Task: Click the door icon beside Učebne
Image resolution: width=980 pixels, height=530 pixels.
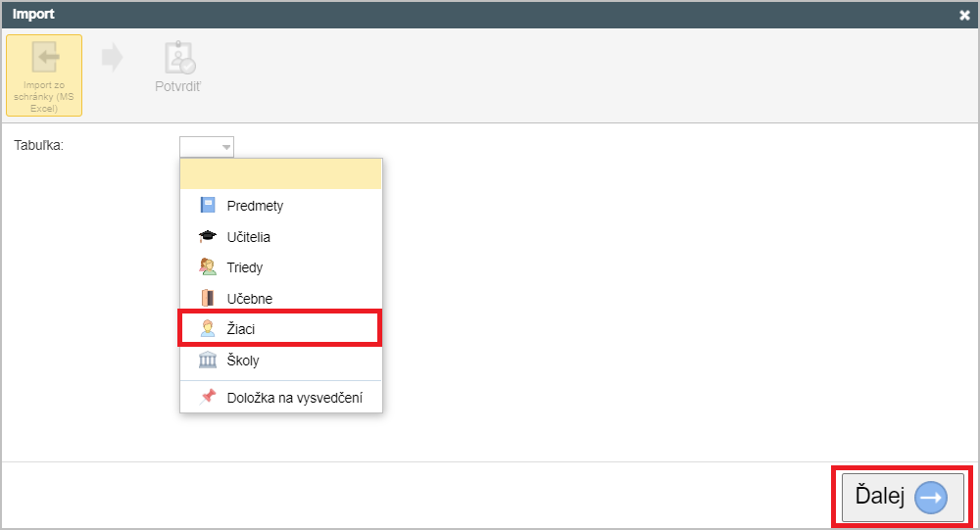Action: pos(208,298)
